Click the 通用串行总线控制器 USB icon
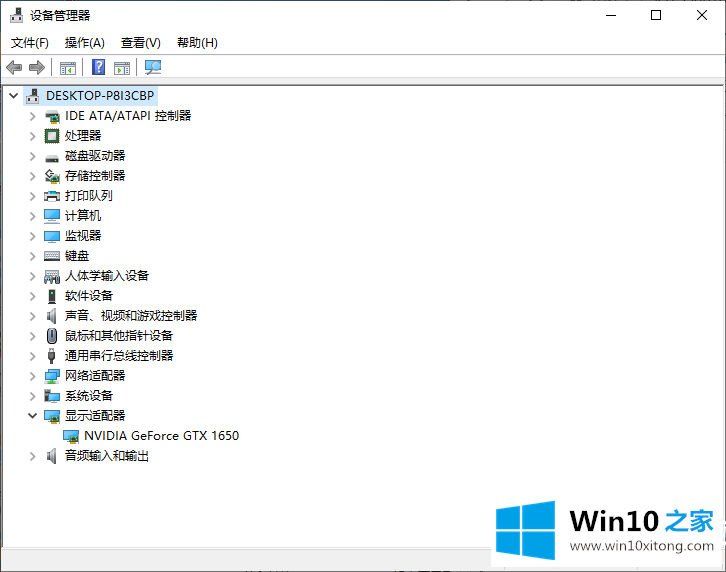726x572 pixels. point(52,356)
